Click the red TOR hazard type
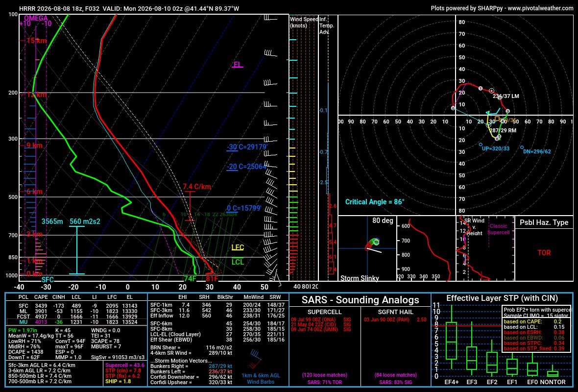The height and width of the screenshot is (392, 578). (544, 253)
